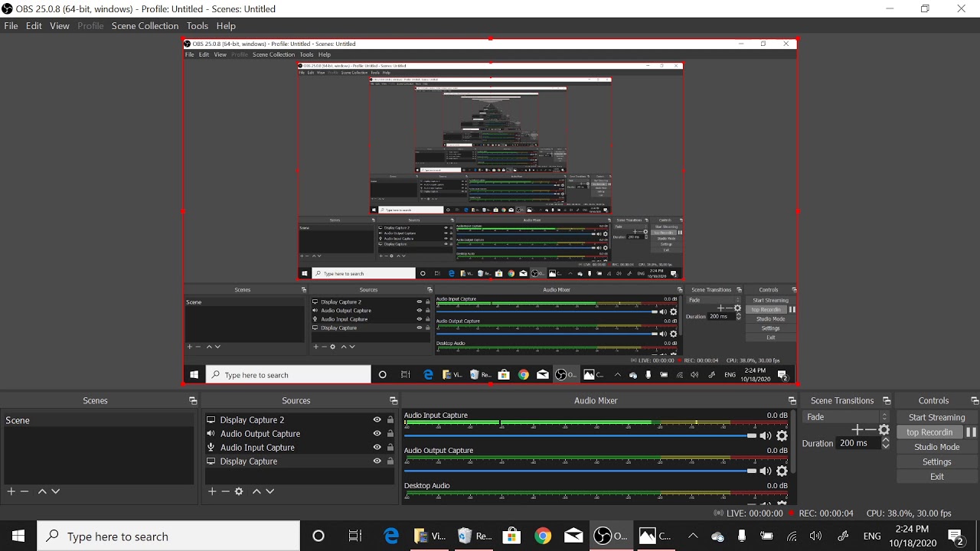980x551 pixels.
Task: Hide Audio Input Capture source with its eye icon
Action: (x=377, y=448)
